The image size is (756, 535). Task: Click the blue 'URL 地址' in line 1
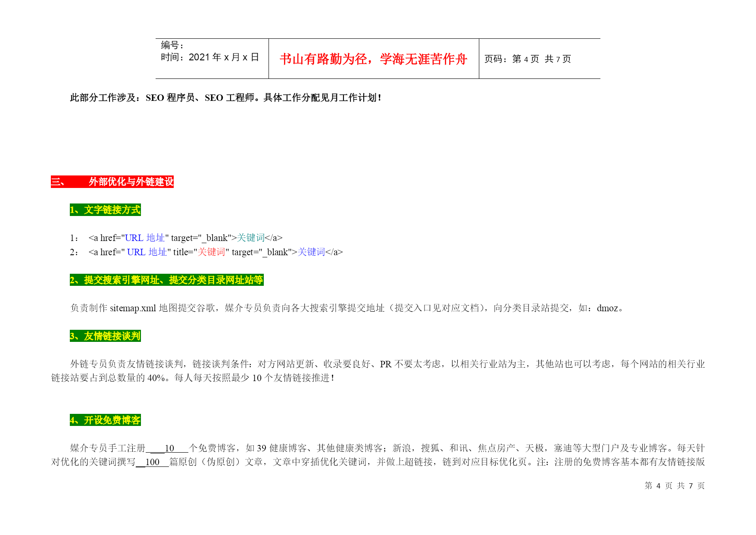[x=145, y=238]
